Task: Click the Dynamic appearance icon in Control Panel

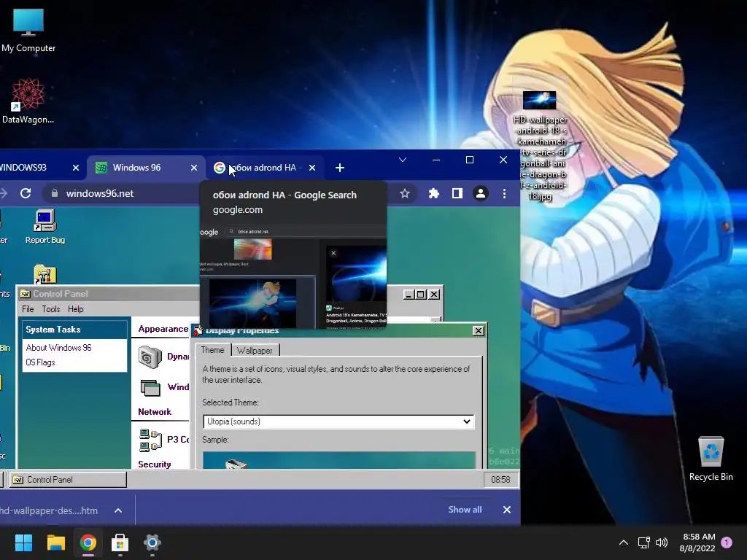Action: tap(150, 357)
